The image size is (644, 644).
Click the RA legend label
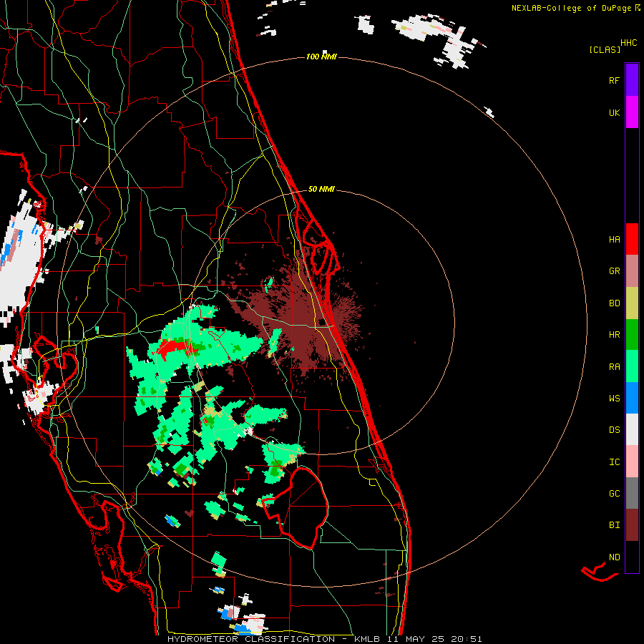[x=614, y=367]
